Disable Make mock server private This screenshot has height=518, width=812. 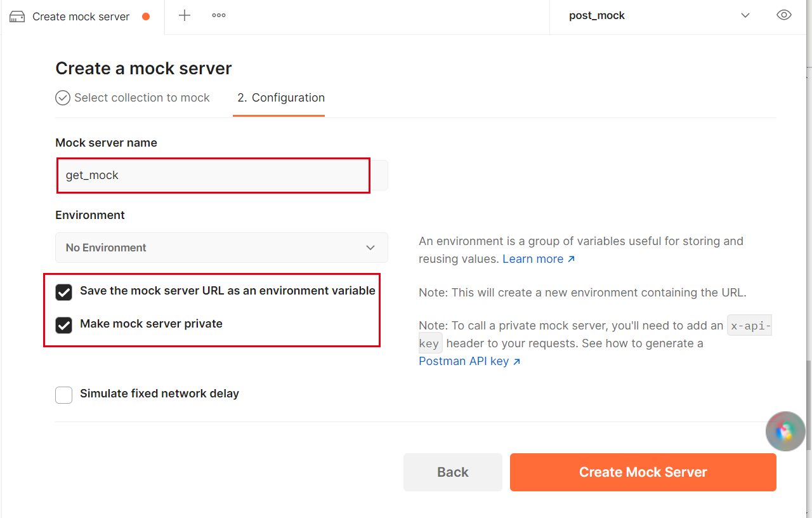63,325
